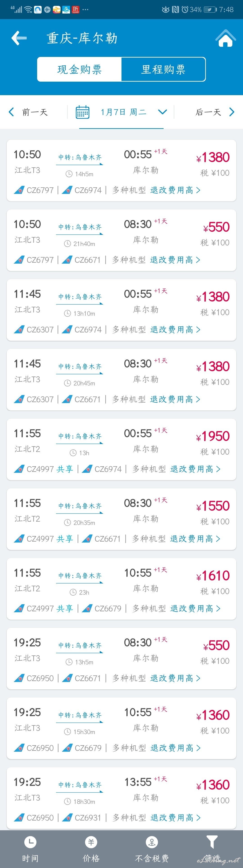
Task: Go to previous day with 前一天 chevron
Action: [11, 112]
